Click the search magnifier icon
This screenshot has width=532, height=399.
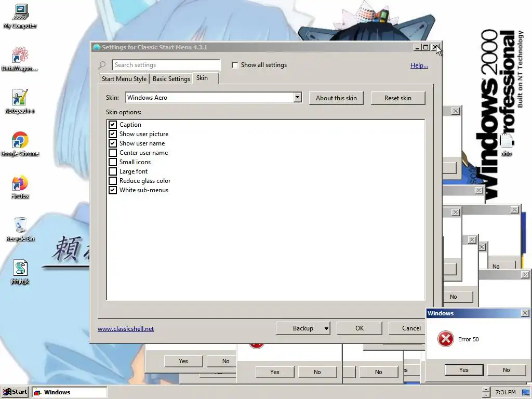pos(102,65)
